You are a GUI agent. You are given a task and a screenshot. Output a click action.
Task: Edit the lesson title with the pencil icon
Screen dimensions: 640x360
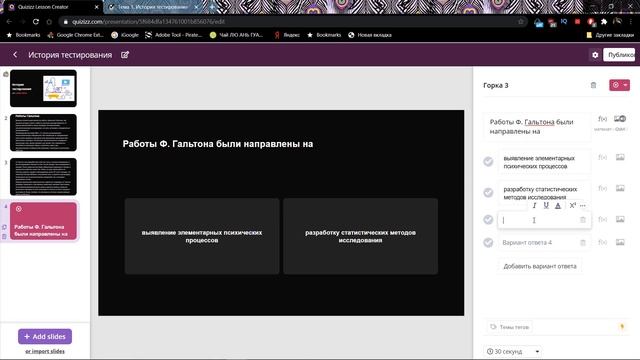[x=125, y=55]
